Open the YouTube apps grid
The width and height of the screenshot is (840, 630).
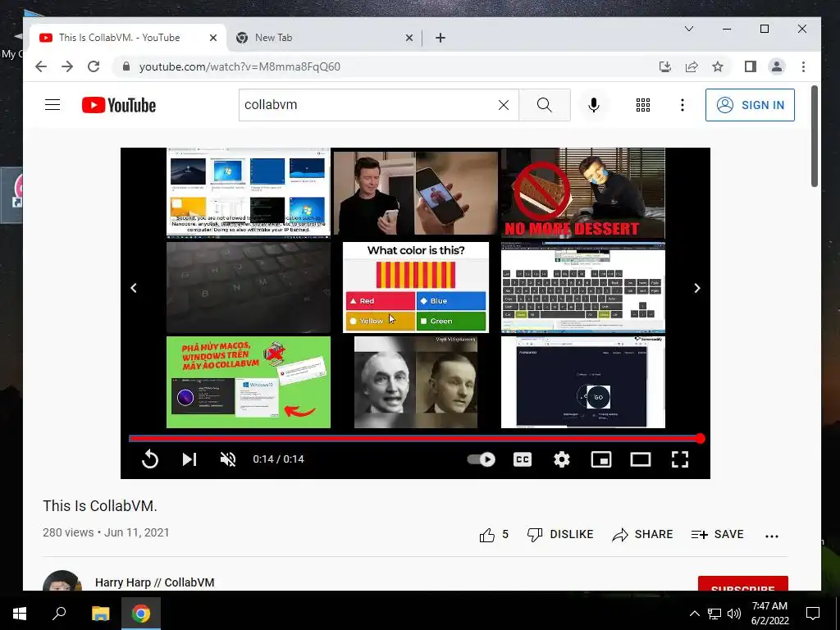coord(643,105)
